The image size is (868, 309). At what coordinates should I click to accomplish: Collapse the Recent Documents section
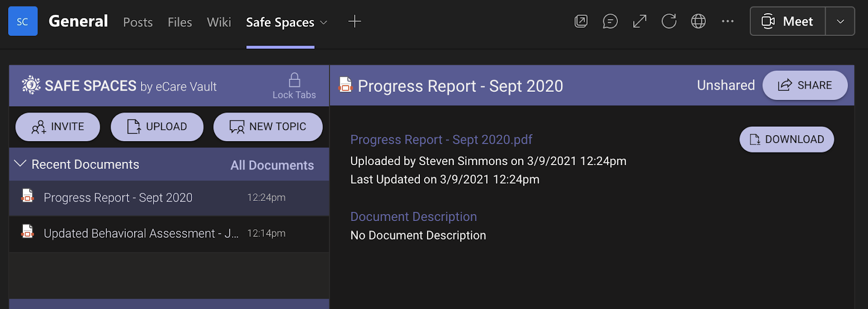(x=20, y=164)
